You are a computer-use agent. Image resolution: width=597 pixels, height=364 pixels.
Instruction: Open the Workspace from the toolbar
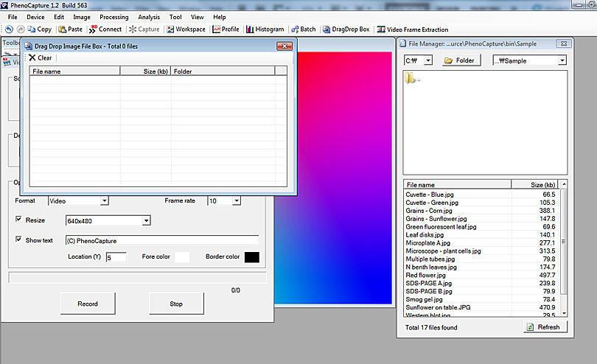pyautogui.click(x=186, y=29)
